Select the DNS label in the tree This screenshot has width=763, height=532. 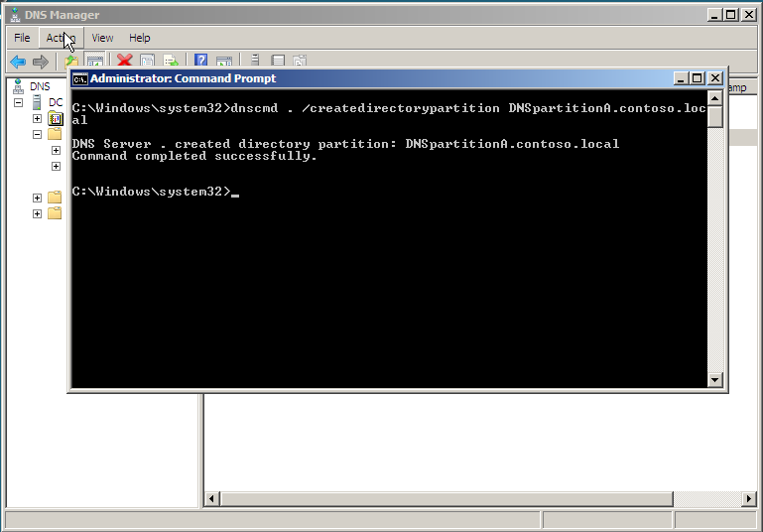[40, 86]
